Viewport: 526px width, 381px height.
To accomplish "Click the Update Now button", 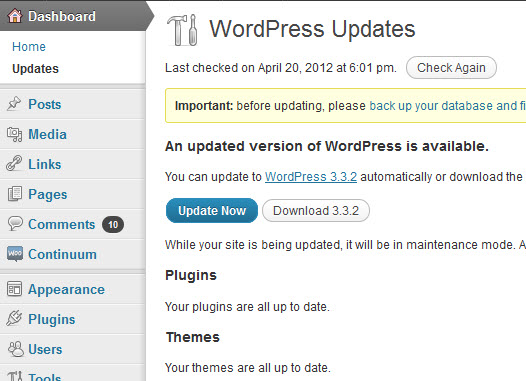I will (212, 211).
